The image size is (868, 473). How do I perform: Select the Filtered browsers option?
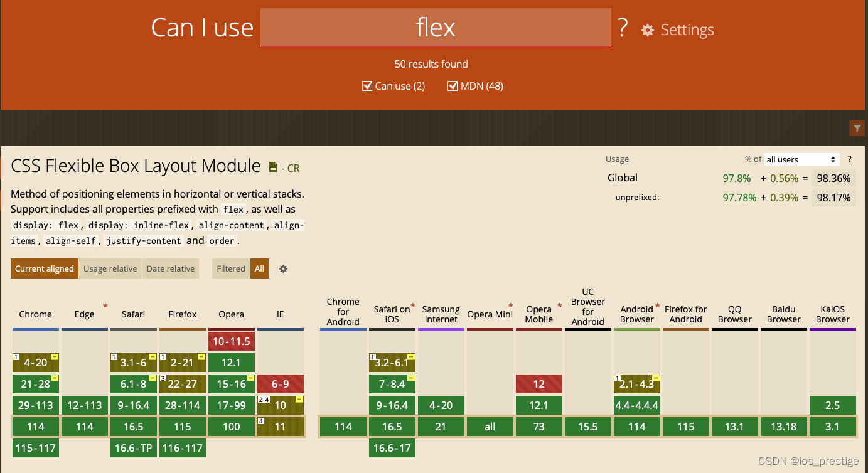point(231,268)
